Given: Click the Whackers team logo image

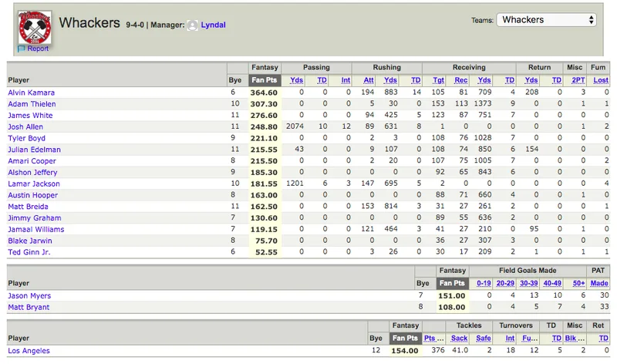Looking at the screenshot, I should click(35, 28).
